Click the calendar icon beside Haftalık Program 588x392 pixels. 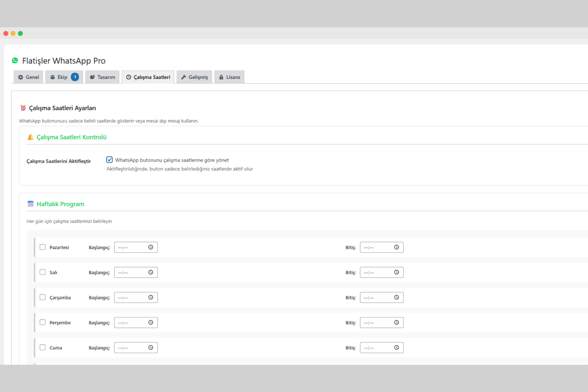pos(30,204)
